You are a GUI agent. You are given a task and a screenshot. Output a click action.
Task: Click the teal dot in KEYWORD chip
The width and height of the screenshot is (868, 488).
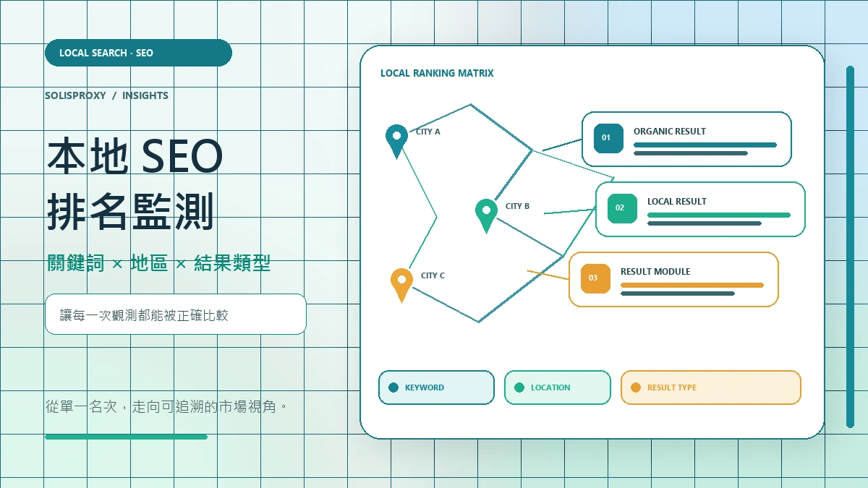click(x=393, y=388)
